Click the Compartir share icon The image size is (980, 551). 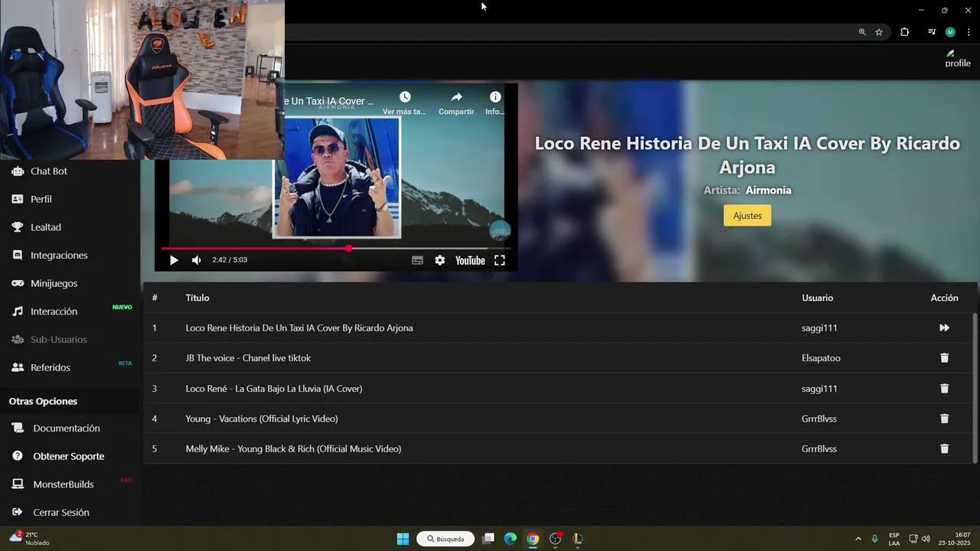click(456, 97)
